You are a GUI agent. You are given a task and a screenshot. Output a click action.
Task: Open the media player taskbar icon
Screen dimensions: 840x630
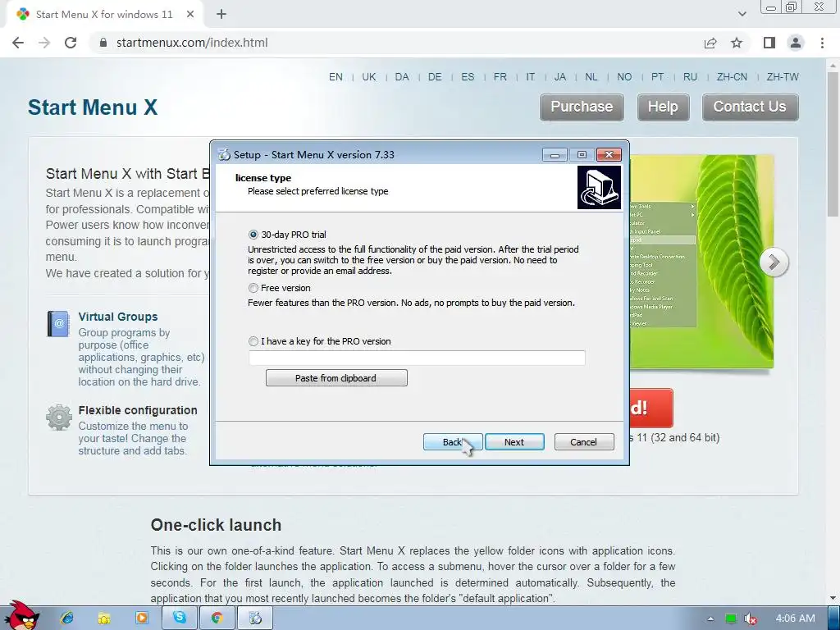141,619
